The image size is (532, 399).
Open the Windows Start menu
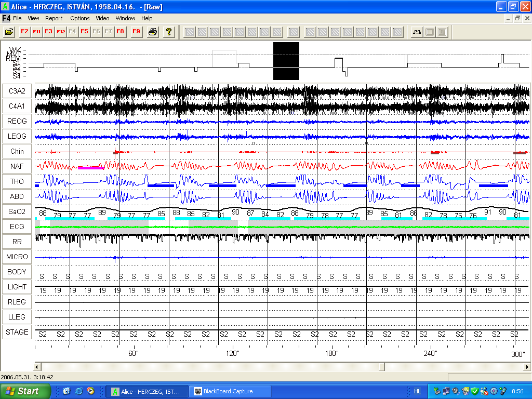[x=25, y=391]
